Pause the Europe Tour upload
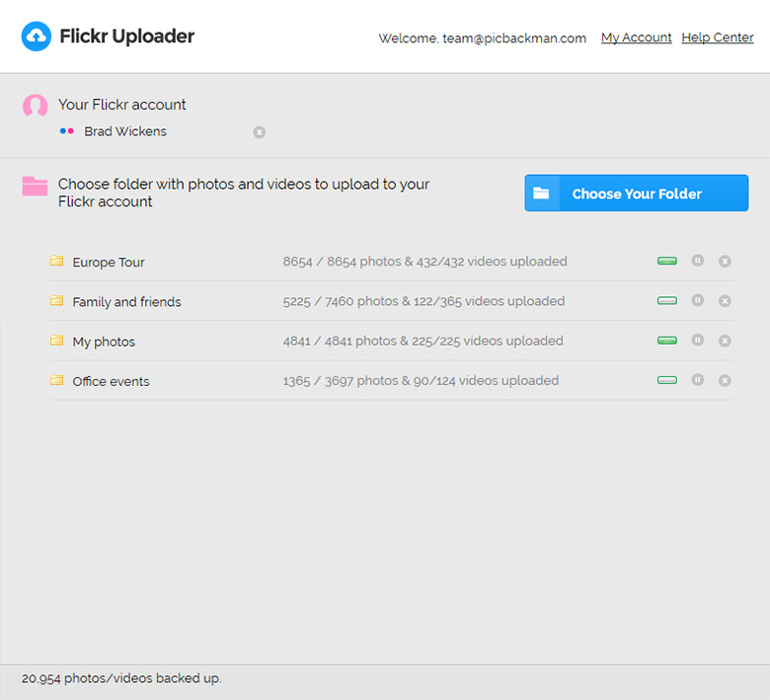Image resolution: width=770 pixels, height=700 pixels. (698, 261)
